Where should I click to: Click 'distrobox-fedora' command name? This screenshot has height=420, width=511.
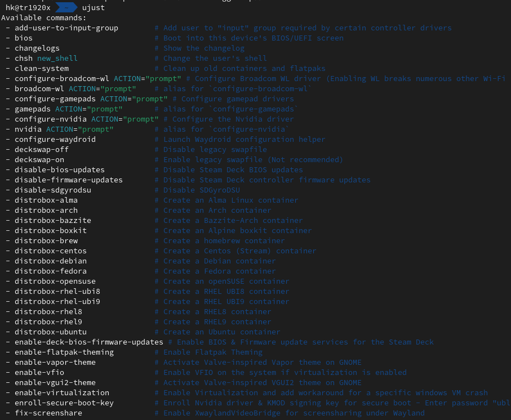tap(51, 271)
